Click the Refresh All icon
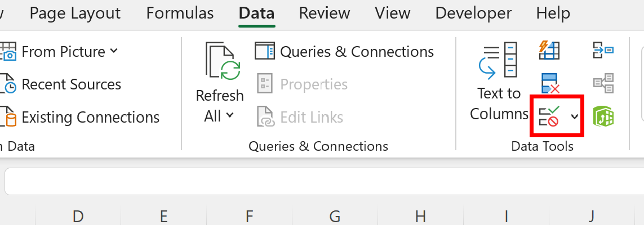 (x=223, y=60)
